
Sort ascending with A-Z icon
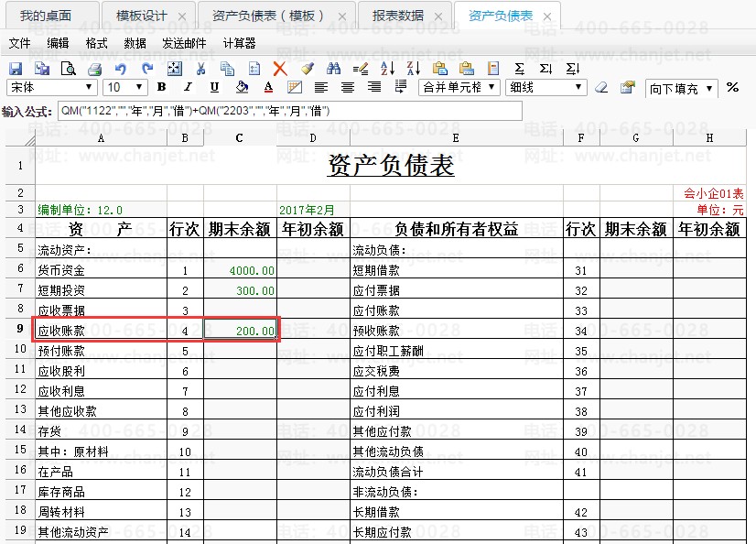pyautogui.click(x=386, y=69)
